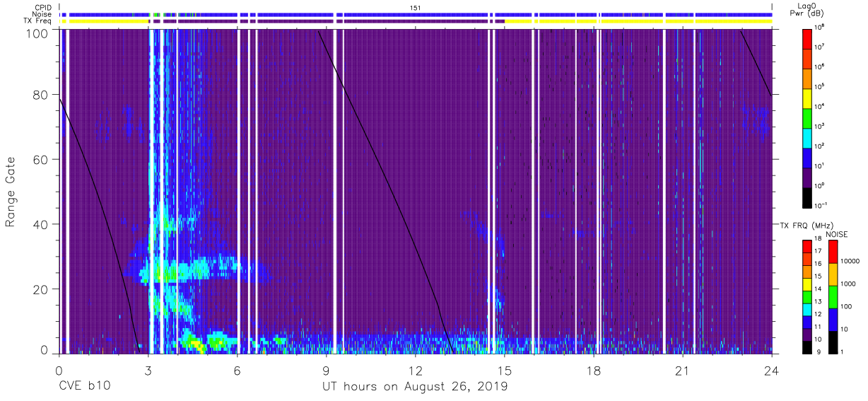Click the red band of the NOISE colorbar
The image size is (868, 401).
coord(832,251)
